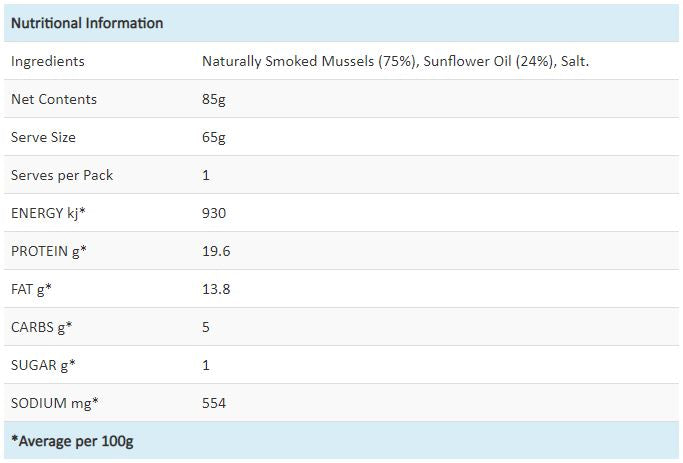Click the PROTEIN g* row label

[x=49, y=251]
